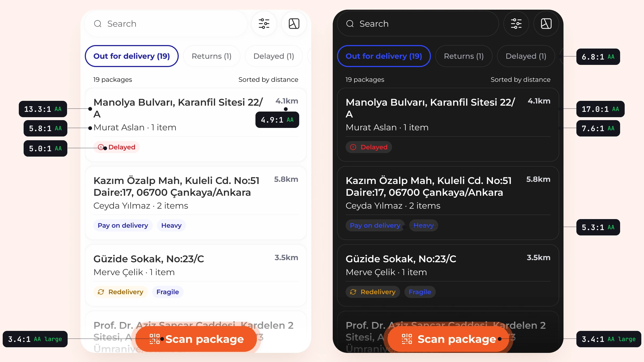Tap Scan package button in light mockup

[x=196, y=339]
